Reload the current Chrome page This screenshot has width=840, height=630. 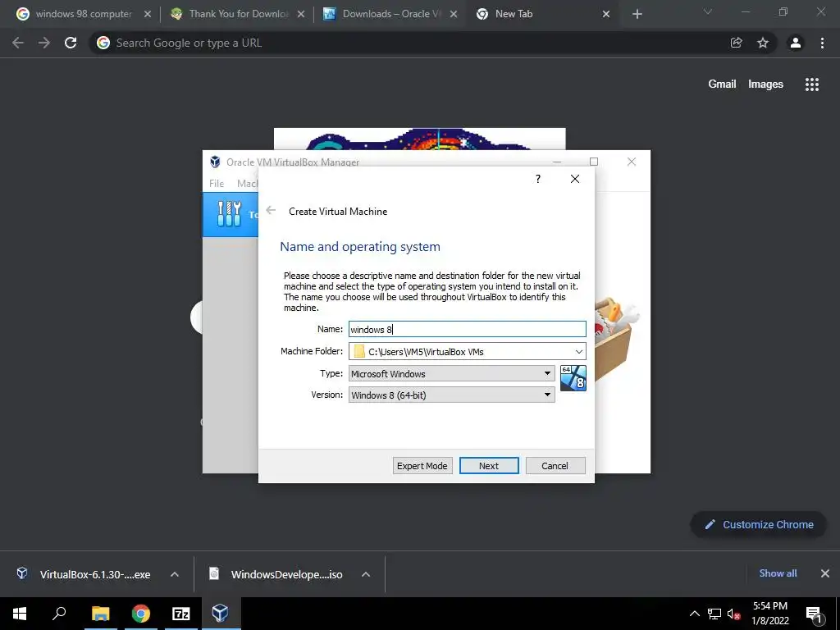(71, 43)
